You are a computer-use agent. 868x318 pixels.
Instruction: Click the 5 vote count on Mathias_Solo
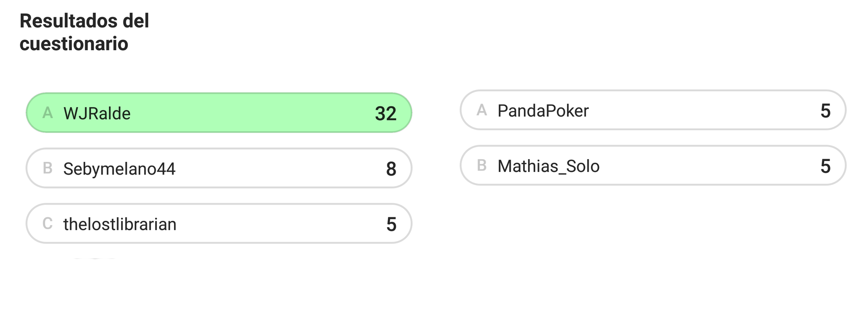[x=826, y=166]
